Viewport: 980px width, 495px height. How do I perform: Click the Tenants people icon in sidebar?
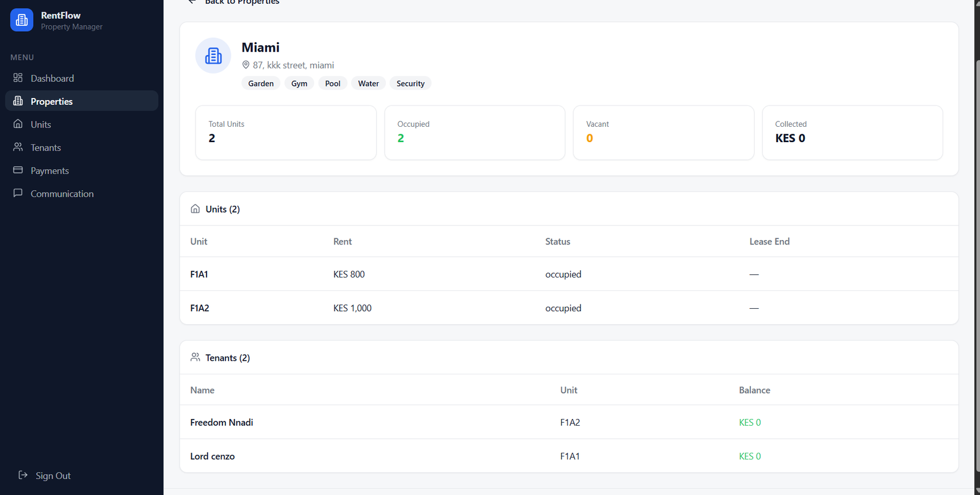coord(18,147)
